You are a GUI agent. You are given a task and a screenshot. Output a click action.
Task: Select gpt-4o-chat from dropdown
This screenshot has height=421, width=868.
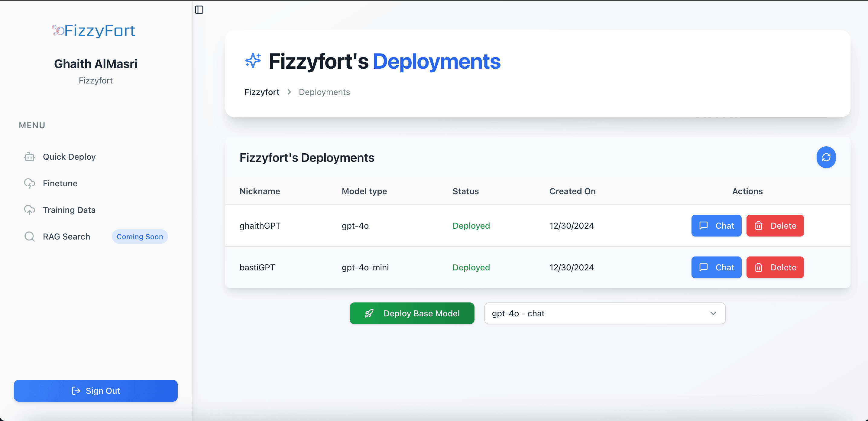pos(604,313)
